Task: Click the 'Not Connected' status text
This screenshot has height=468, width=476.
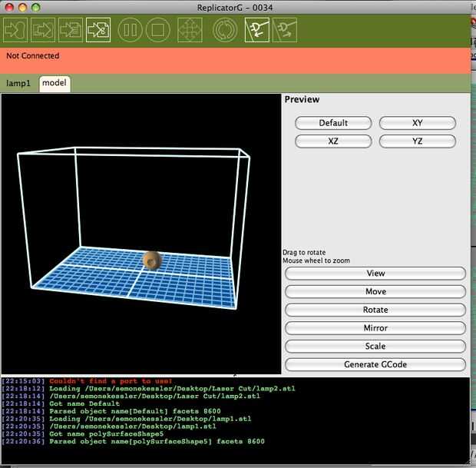Action: (x=33, y=56)
